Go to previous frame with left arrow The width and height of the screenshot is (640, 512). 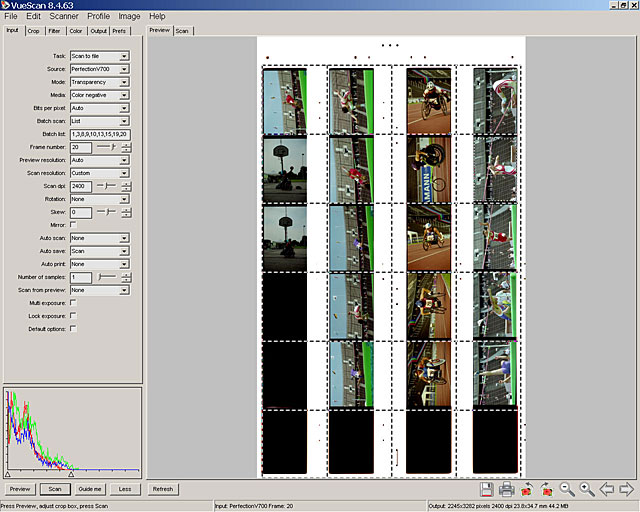point(607,489)
